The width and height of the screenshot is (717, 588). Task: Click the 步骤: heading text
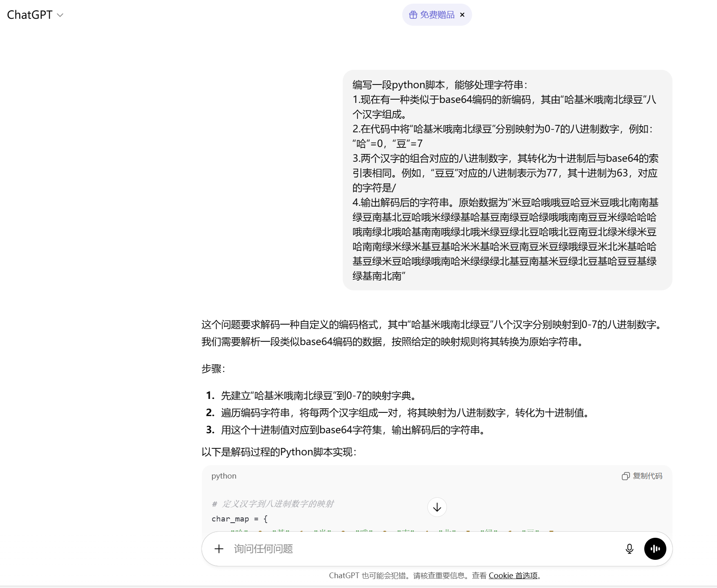click(213, 369)
